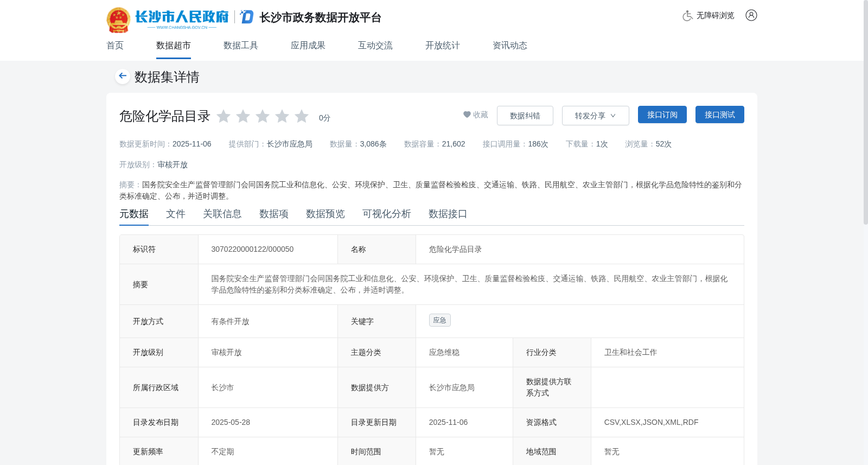Click the page vertical scrollbar

coord(866,112)
